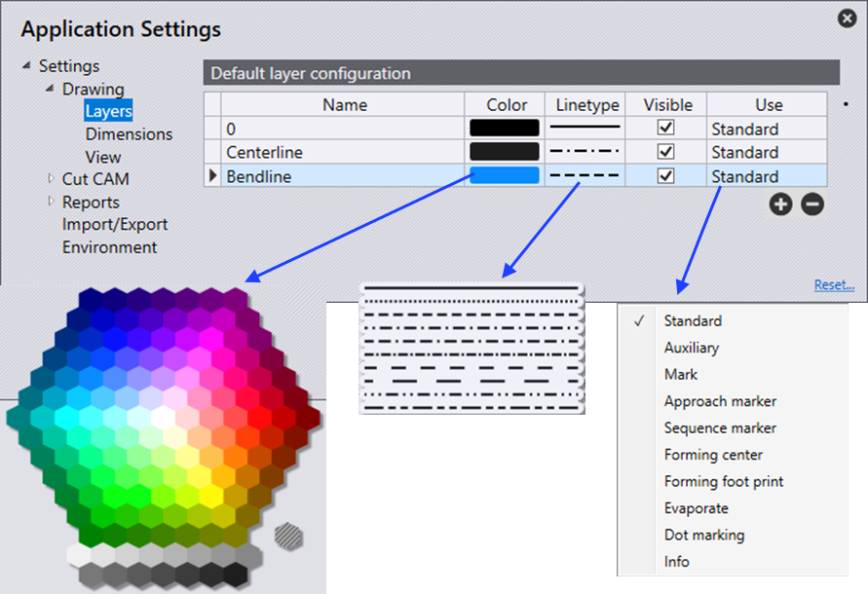Open Import/Export settings in the tree
The width and height of the screenshot is (868, 594).
coord(115,224)
